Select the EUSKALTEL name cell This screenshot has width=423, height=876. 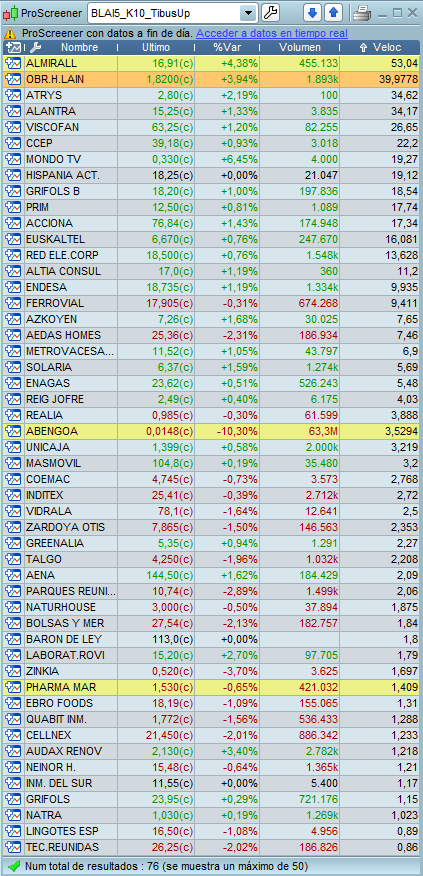[70, 239]
